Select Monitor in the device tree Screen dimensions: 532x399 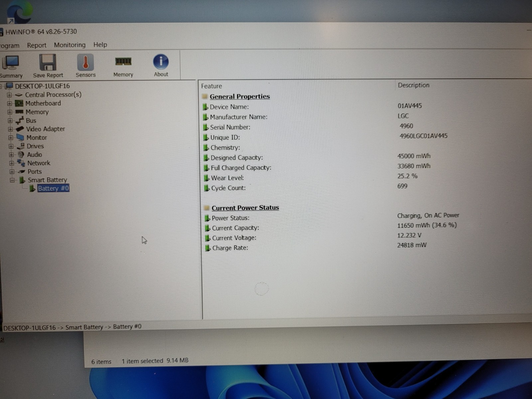(x=37, y=138)
